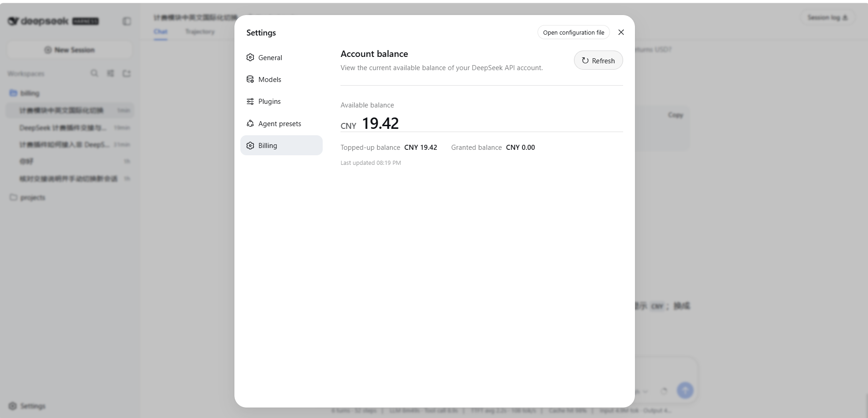Viewport: 868px width, 418px height.
Task: Switch to the Trajectory tab behind the dialog
Action: coord(200,31)
